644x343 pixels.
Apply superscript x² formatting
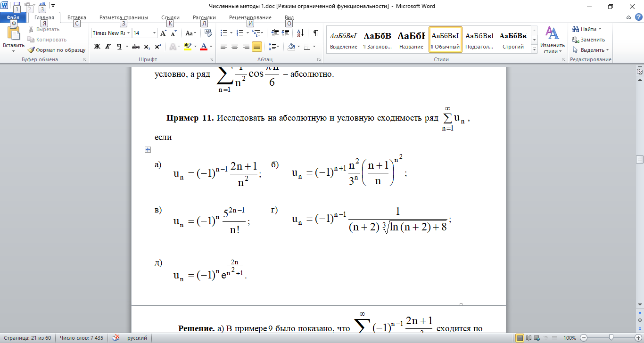click(157, 46)
